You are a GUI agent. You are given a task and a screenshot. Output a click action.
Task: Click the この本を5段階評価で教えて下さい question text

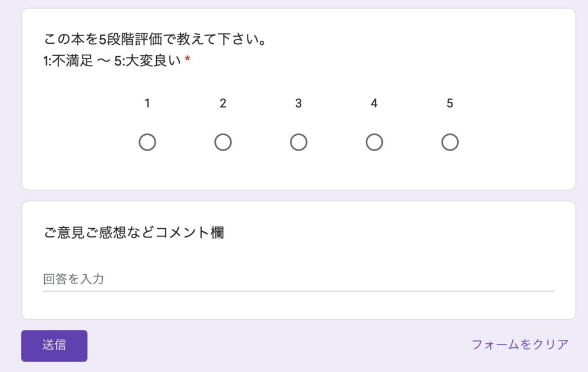click(155, 39)
